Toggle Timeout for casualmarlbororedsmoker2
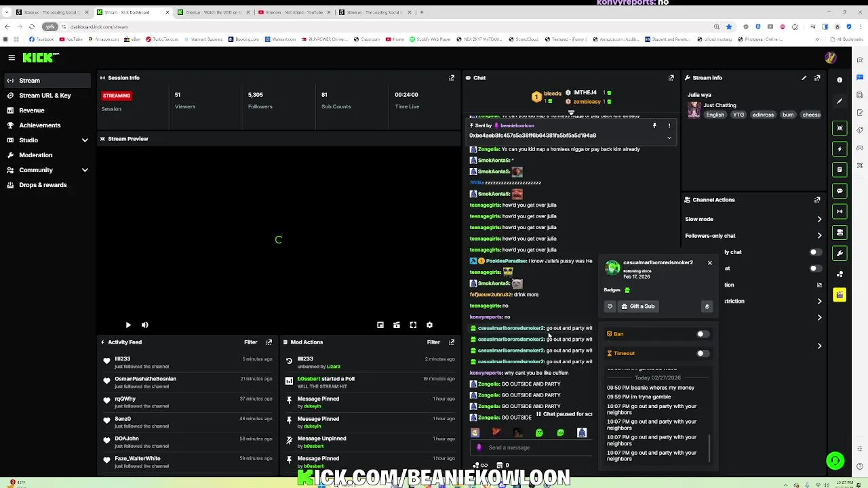868x488 pixels. point(703,353)
